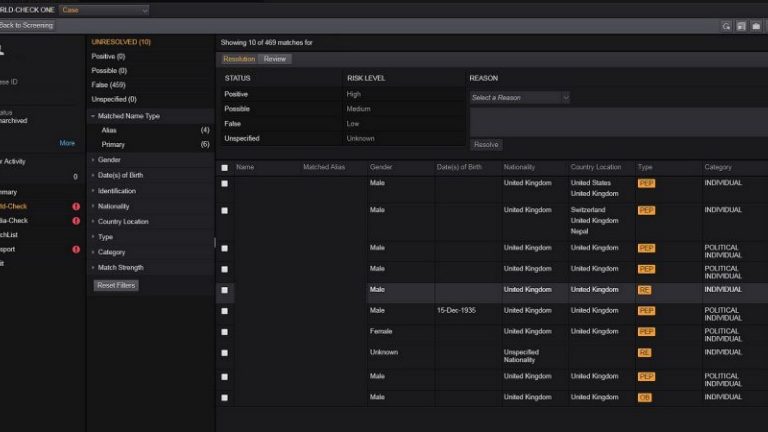Viewport: 768px width, 432px height.
Task: Toggle the select-all checkbox in table header
Action: click(224, 168)
